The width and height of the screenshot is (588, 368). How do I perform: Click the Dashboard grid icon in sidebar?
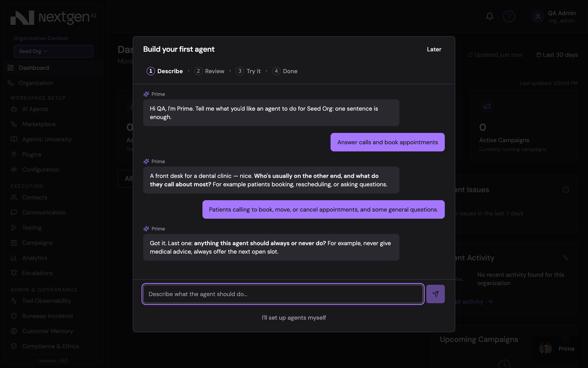10,68
